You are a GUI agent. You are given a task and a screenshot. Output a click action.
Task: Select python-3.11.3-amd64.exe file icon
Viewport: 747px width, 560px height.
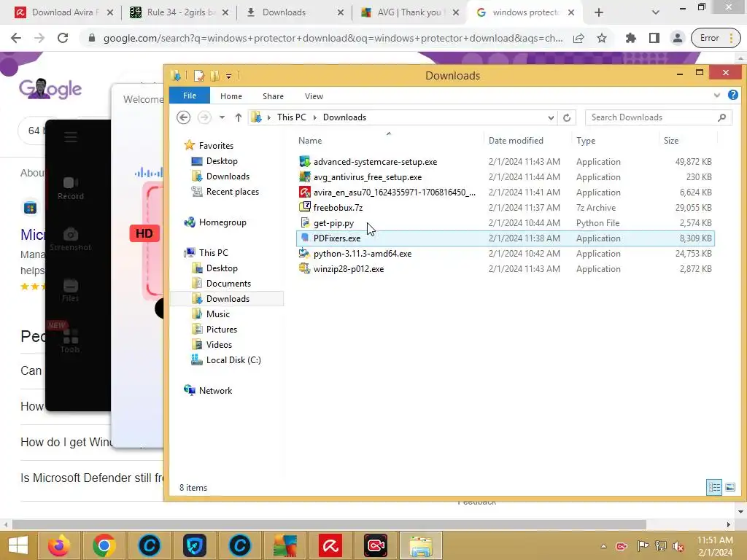tap(304, 253)
